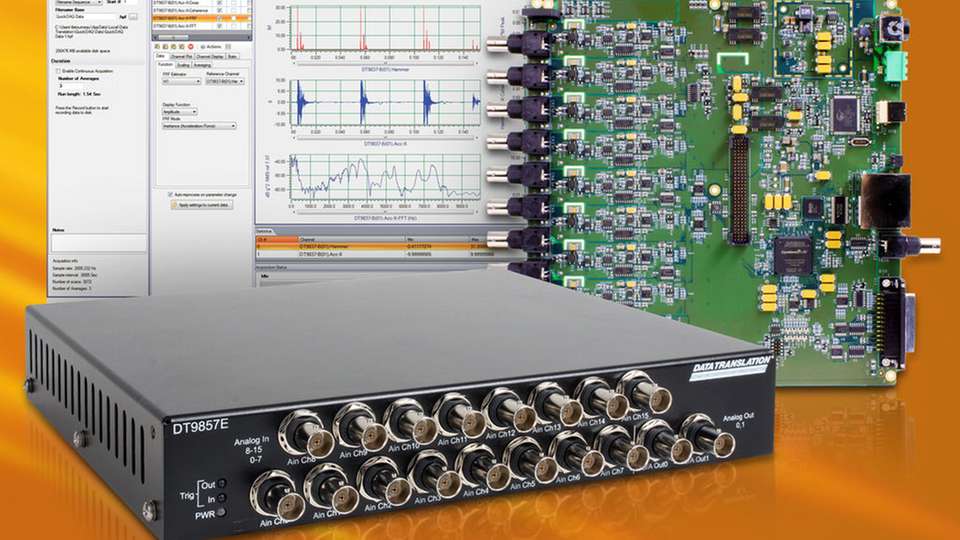Toggle Enable Continuous Acquisition checkbox
This screenshot has height=540, width=960.
point(59,71)
